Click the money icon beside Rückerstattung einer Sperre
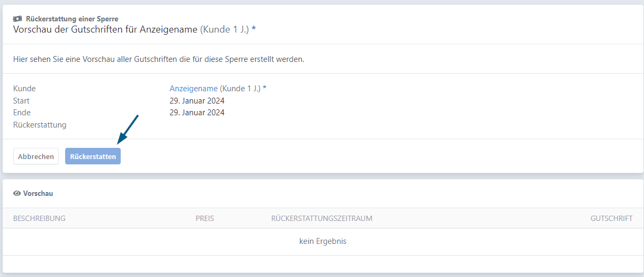Viewport: 644px width, 277px height. coord(18,19)
